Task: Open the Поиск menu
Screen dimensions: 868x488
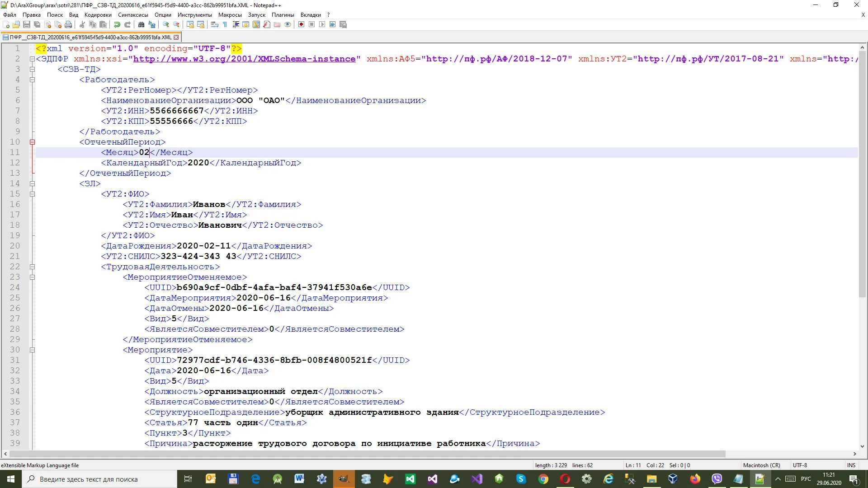Action: coord(55,15)
